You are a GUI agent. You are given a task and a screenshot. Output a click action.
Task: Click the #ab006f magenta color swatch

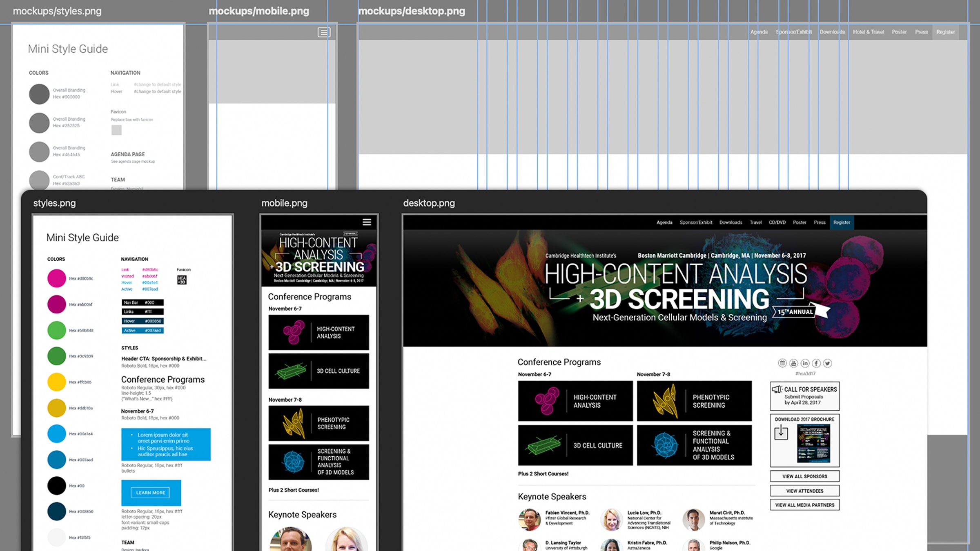click(56, 304)
